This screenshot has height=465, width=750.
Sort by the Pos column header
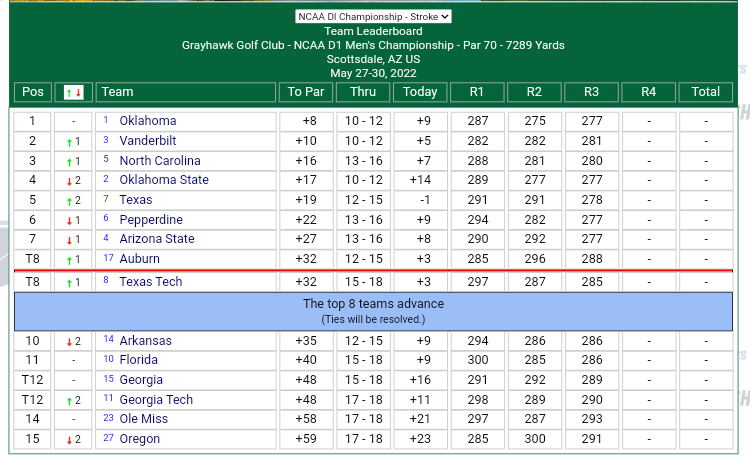33,92
